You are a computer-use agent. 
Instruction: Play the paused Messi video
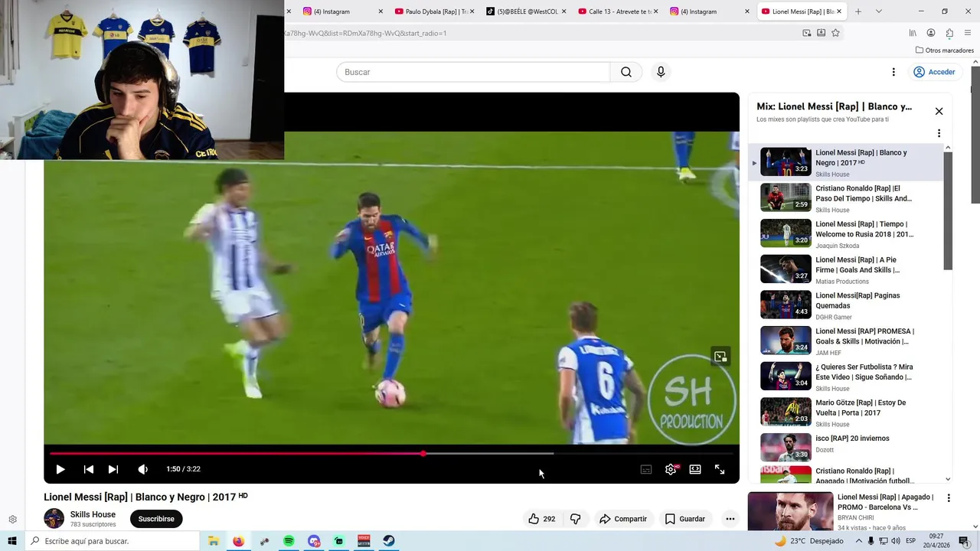click(x=60, y=469)
